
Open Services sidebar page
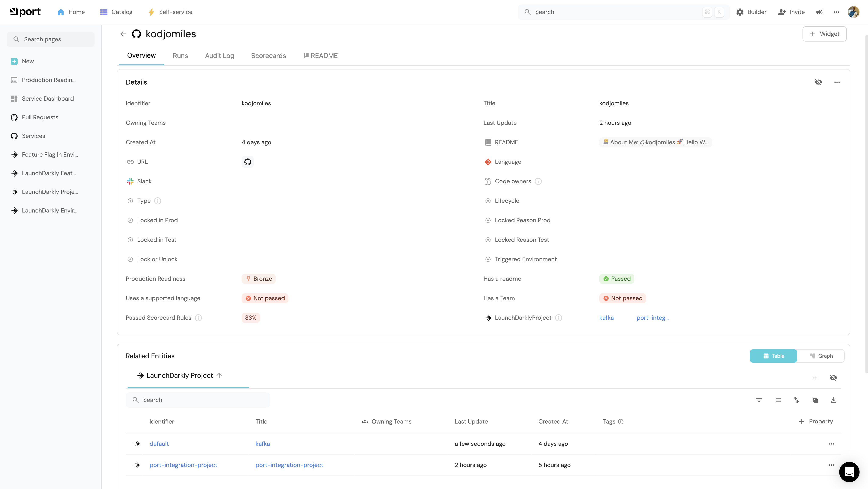point(28,136)
